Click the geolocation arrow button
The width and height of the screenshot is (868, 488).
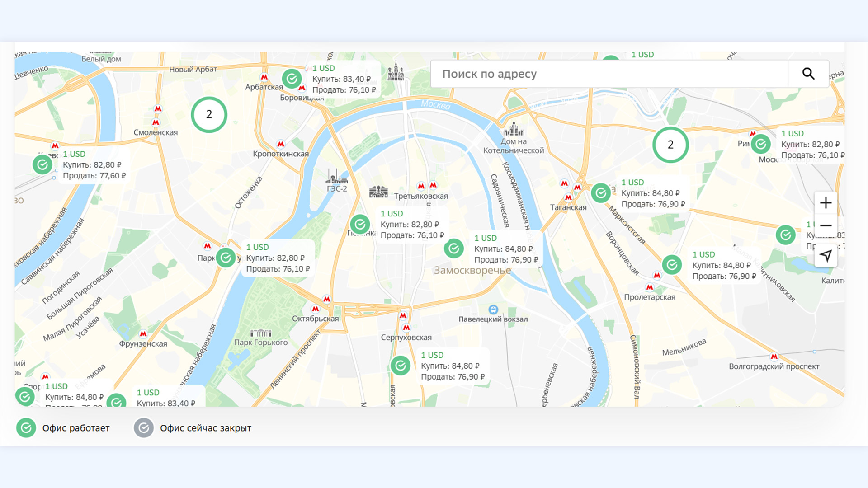[x=826, y=256]
